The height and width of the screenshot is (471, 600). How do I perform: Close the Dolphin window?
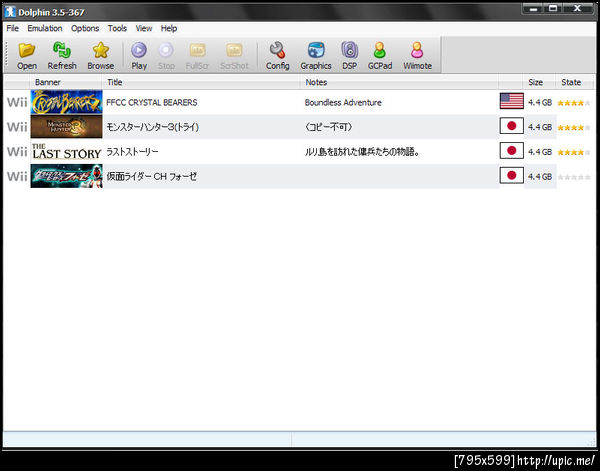(578, 8)
